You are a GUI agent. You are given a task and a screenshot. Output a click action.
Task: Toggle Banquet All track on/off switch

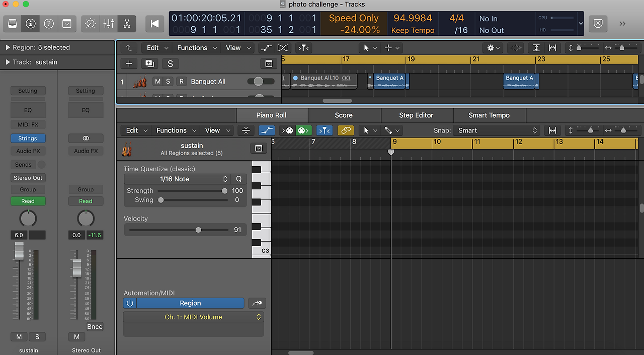261,82
